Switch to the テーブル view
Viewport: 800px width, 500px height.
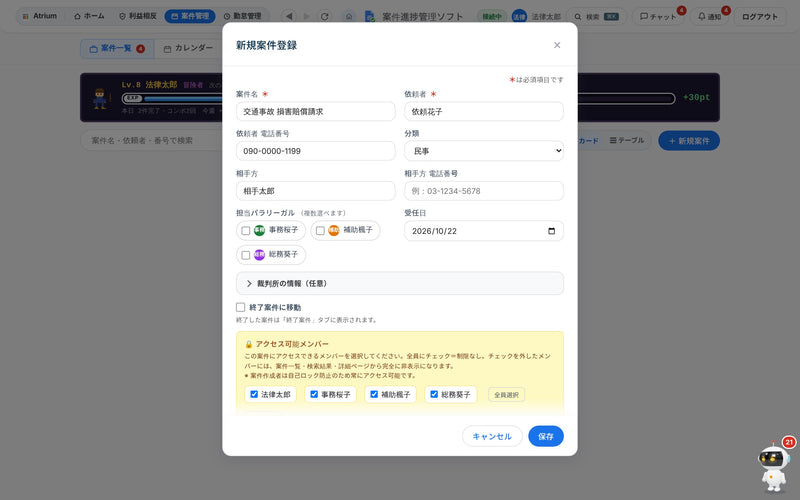point(627,140)
